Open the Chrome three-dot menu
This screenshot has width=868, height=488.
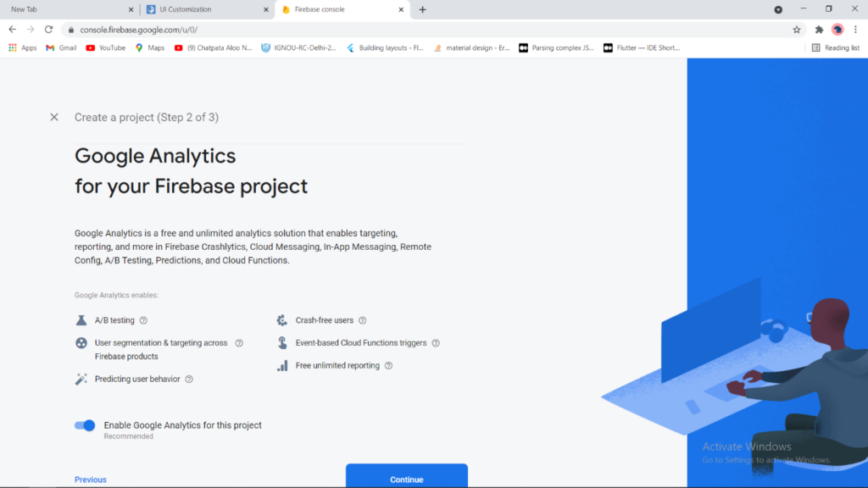pyautogui.click(x=855, y=30)
